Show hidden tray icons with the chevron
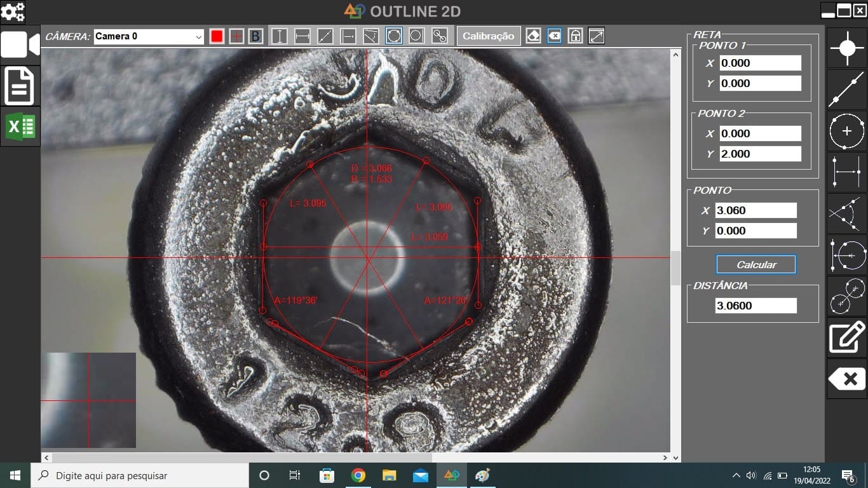868x488 pixels. tap(736, 475)
